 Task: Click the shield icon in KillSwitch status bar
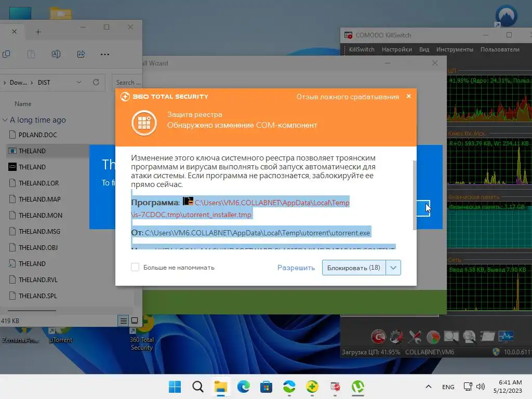[496, 352]
